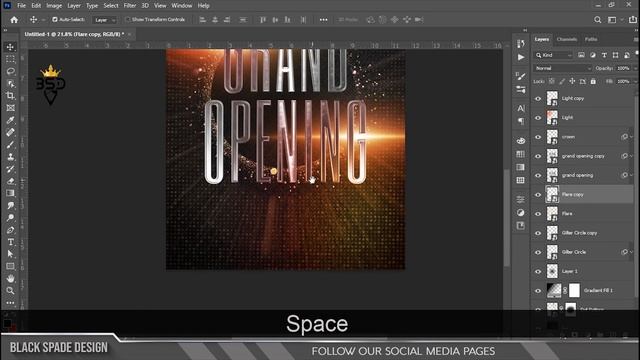This screenshot has width=640, height=360.
Task: Open the Image menu
Action: [54, 6]
